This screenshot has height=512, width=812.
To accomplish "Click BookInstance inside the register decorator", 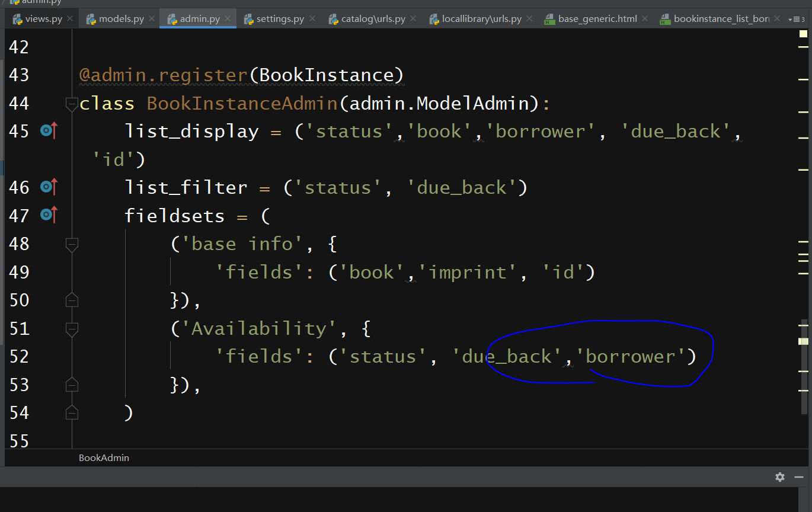I will tap(327, 75).
